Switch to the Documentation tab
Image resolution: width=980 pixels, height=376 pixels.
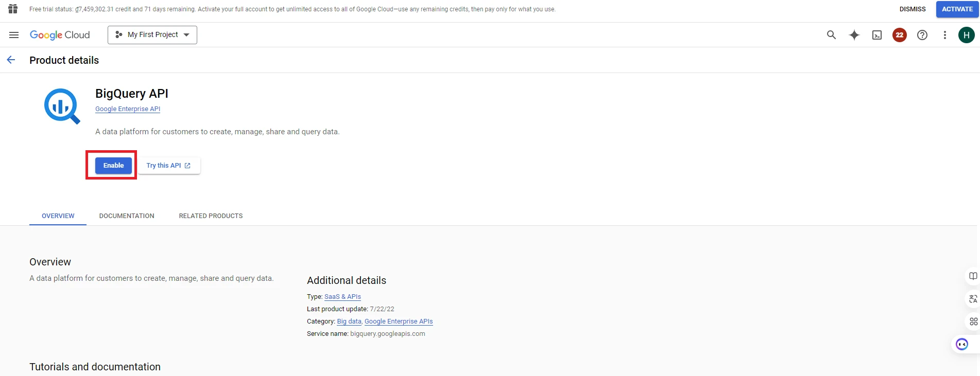tap(127, 216)
